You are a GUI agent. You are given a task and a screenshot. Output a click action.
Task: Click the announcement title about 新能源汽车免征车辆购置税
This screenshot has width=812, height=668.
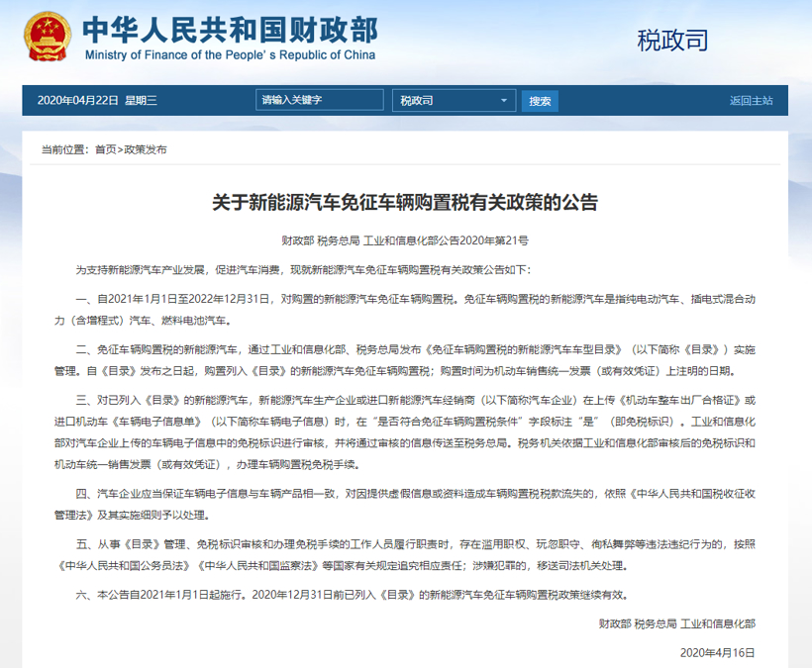click(x=405, y=203)
